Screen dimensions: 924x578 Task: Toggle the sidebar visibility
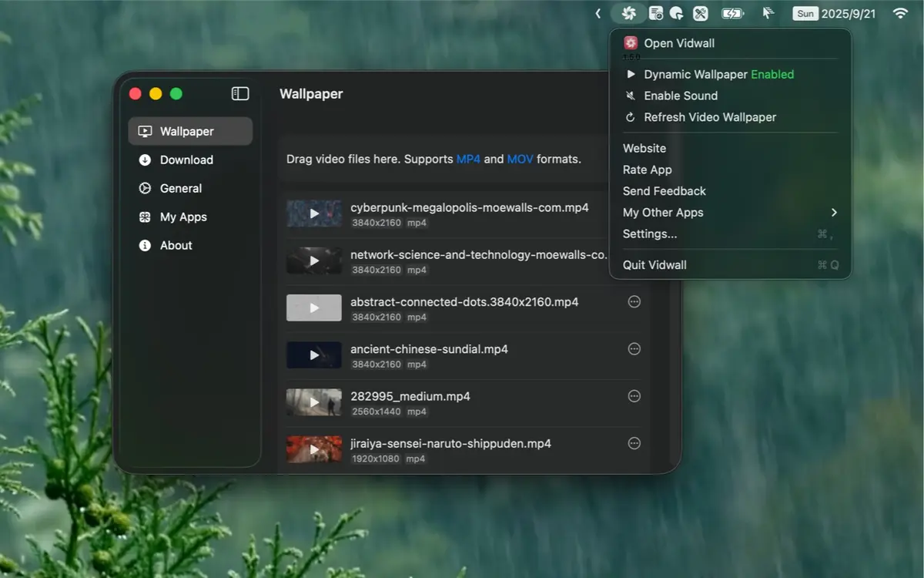tap(240, 93)
